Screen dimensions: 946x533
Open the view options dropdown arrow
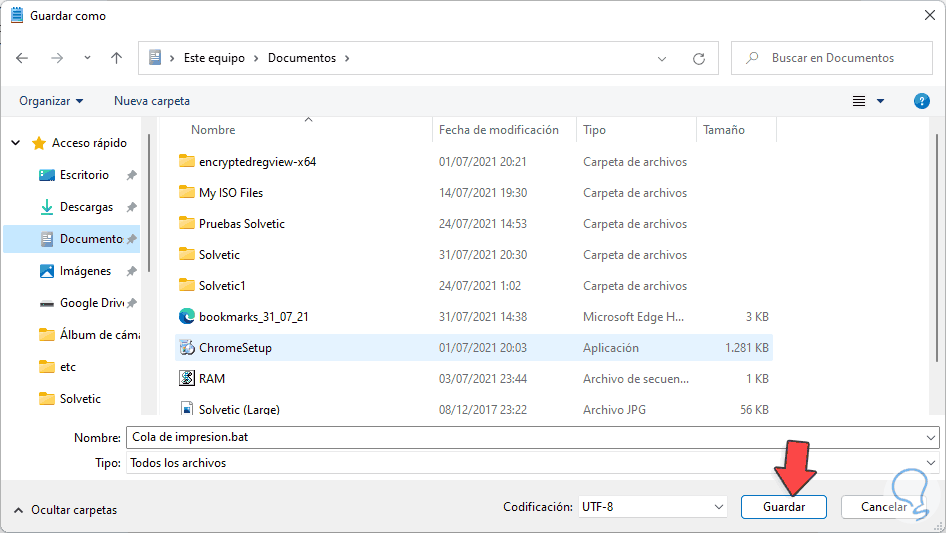880,101
